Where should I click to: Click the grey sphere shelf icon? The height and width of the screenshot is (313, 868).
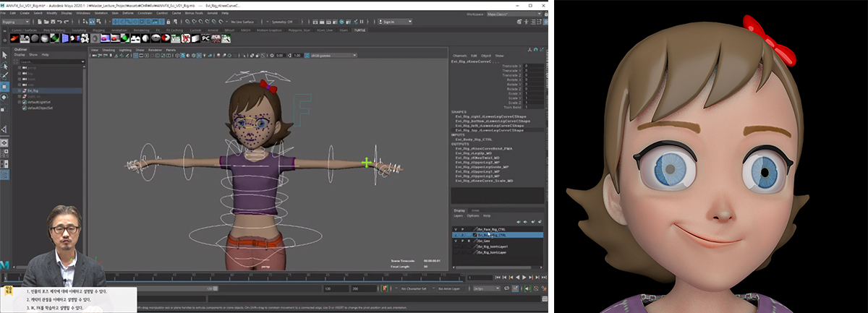point(35,38)
